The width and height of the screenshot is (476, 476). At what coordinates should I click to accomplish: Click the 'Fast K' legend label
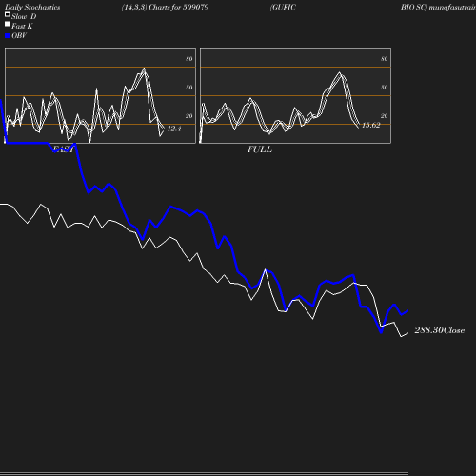(22, 26)
